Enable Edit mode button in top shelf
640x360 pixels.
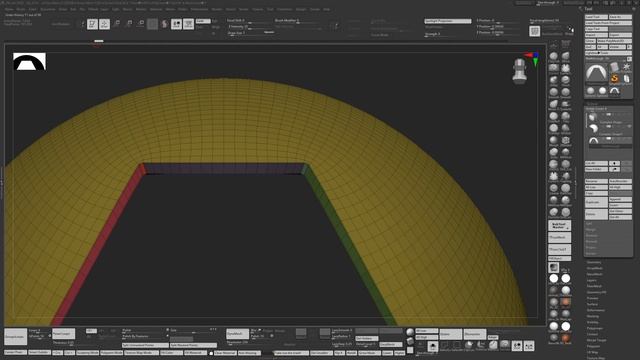click(x=92, y=24)
